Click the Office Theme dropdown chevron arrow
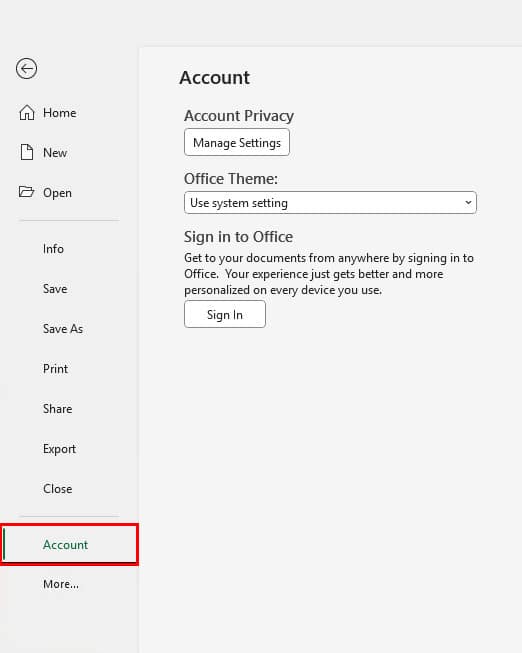522x653 pixels. pos(468,203)
